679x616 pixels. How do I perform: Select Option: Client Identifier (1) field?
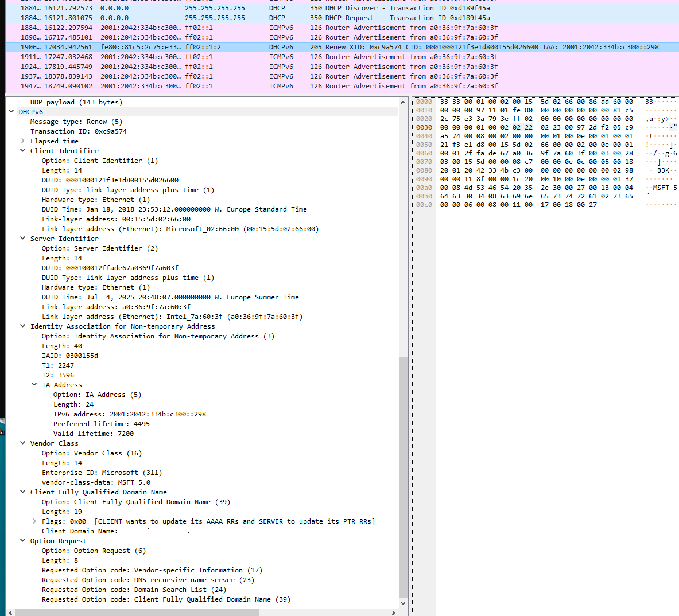point(100,161)
